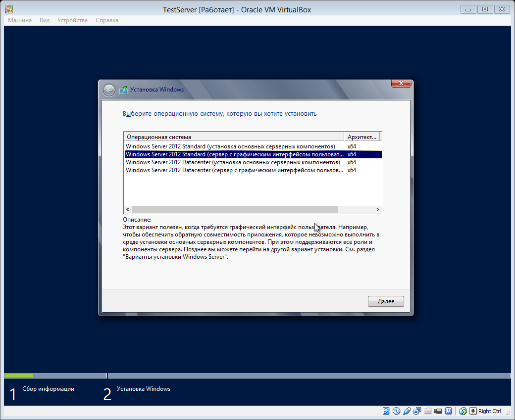Click the Установка Windows step 2 label
This screenshot has height=420, width=515.
pos(144,389)
